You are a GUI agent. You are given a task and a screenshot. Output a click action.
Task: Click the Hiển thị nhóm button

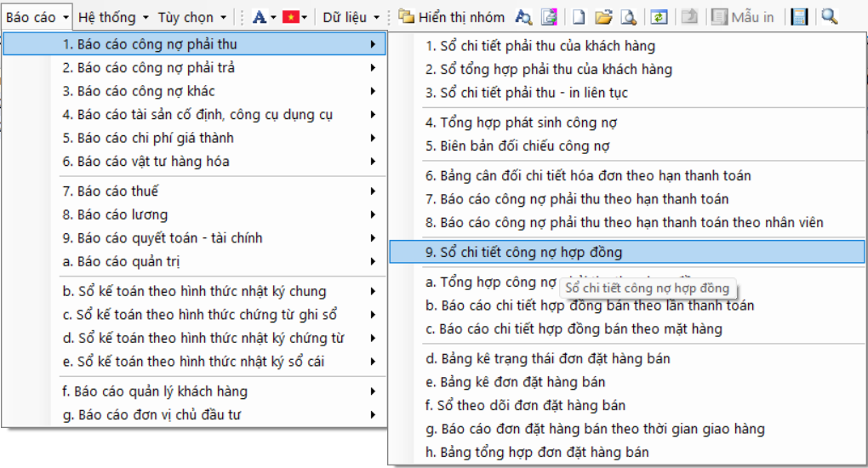click(453, 17)
